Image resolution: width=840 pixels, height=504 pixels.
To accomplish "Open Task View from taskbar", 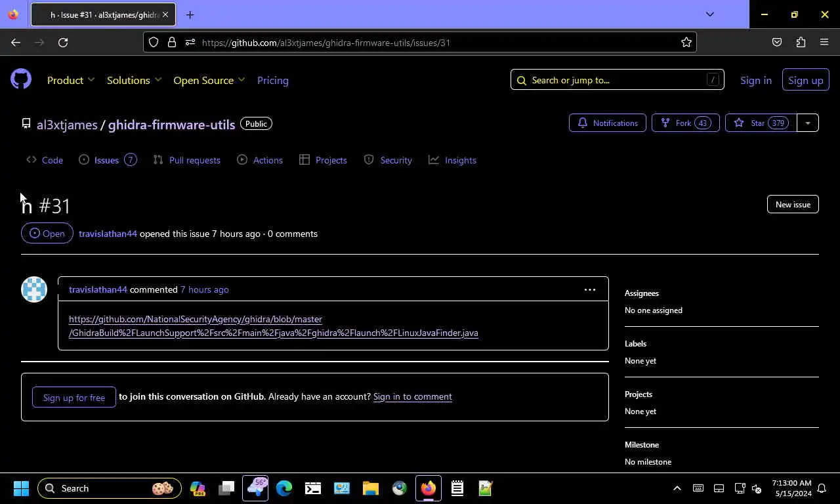I will click(x=226, y=488).
